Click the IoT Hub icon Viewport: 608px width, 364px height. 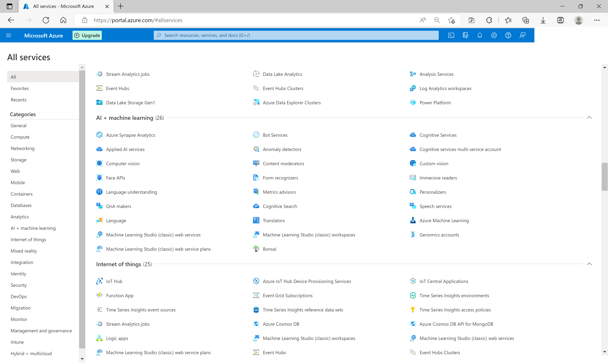[x=99, y=281]
